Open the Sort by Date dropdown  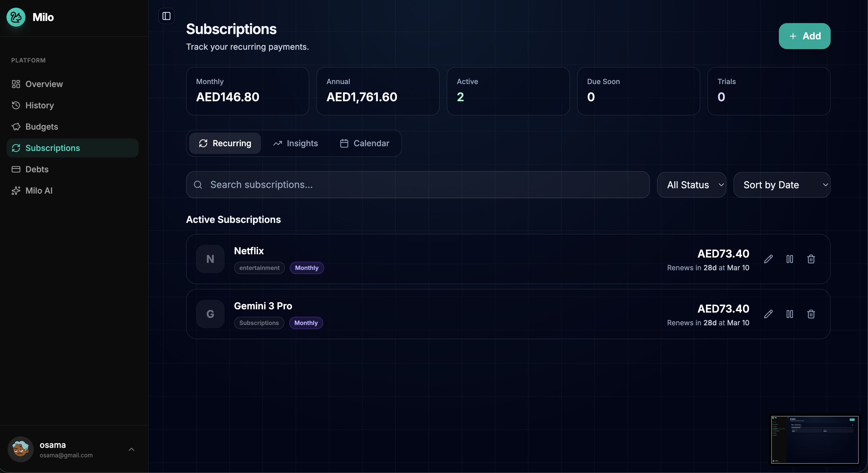[782, 185]
